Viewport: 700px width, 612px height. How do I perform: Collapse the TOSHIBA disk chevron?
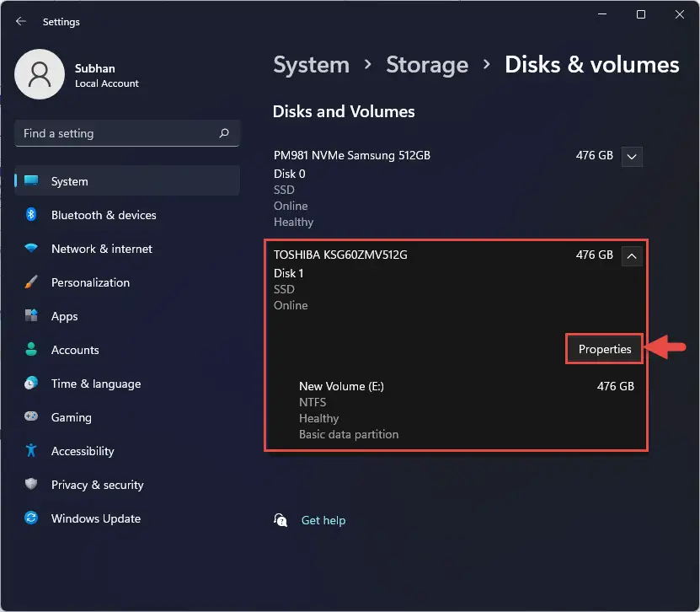click(x=632, y=256)
